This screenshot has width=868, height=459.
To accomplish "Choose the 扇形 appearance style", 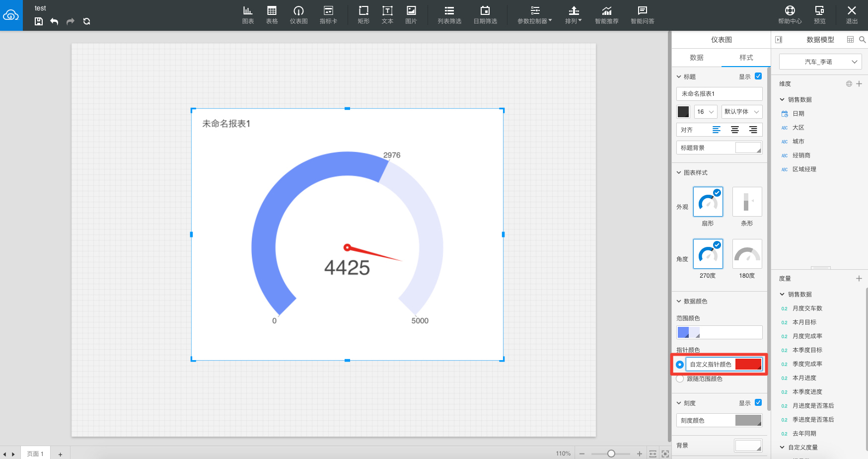I will click(x=708, y=202).
